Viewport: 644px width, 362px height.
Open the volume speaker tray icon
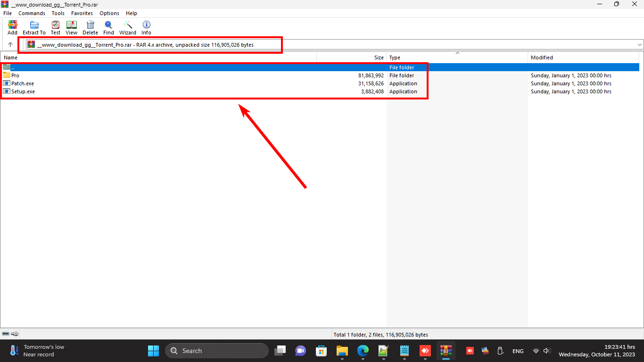[547, 351]
